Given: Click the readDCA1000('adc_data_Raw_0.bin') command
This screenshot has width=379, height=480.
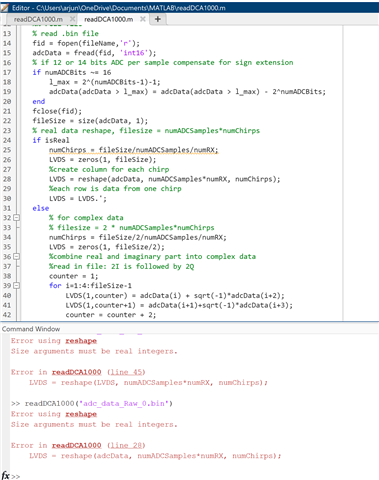Looking at the screenshot, I should (99, 403).
